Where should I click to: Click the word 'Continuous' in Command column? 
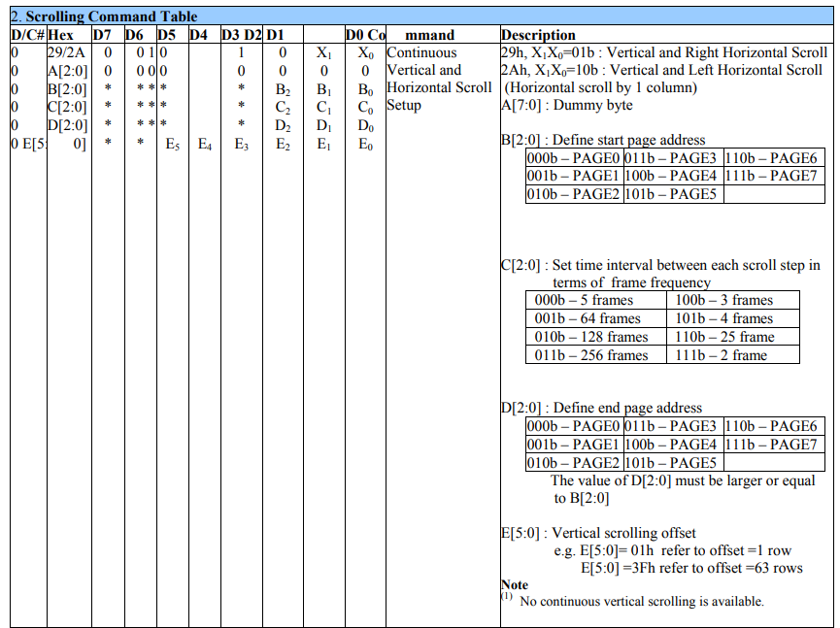tap(421, 52)
